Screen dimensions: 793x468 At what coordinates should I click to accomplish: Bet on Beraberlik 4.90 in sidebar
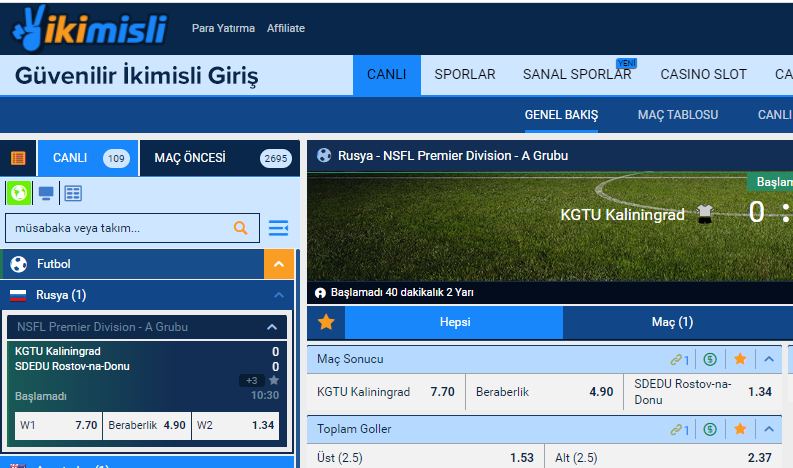point(147,426)
